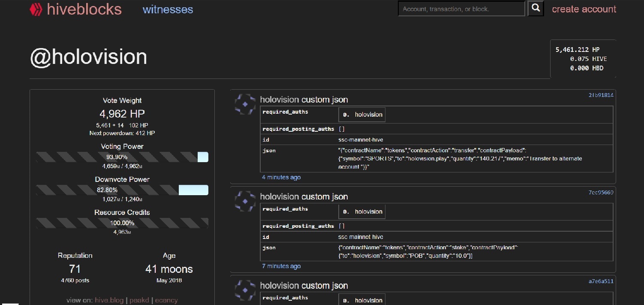Click the holovision name in the POB stake heading

point(280,196)
